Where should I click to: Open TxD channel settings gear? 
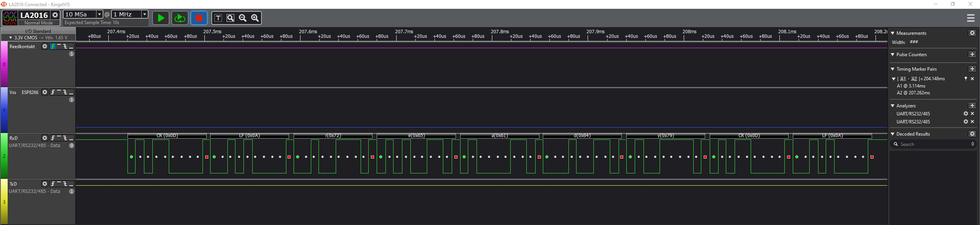[45, 184]
